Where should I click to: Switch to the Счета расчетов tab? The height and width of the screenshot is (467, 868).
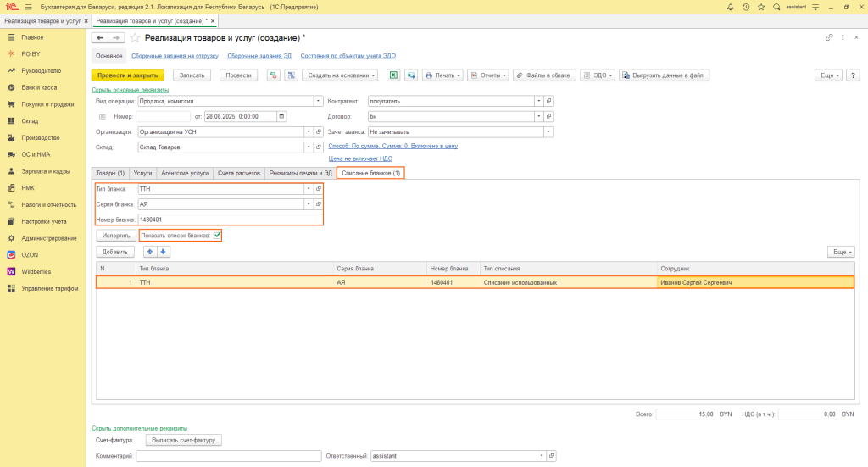click(x=238, y=173)
